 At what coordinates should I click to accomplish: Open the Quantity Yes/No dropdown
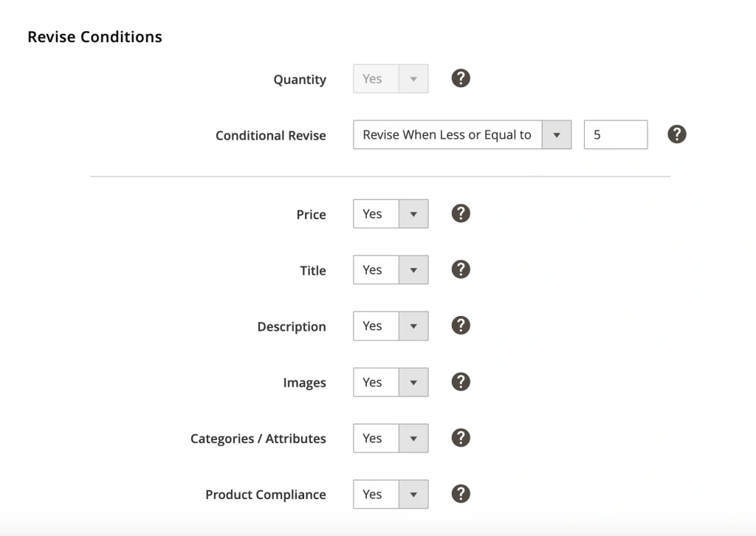click(414, 78)
